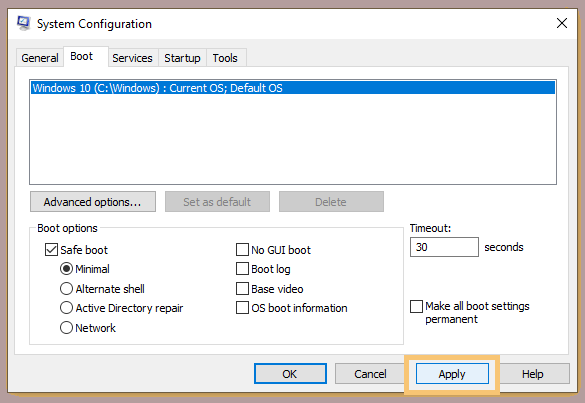Choose the Network safe boot option
The image size is (585, 403).
[x=66, y=328]
